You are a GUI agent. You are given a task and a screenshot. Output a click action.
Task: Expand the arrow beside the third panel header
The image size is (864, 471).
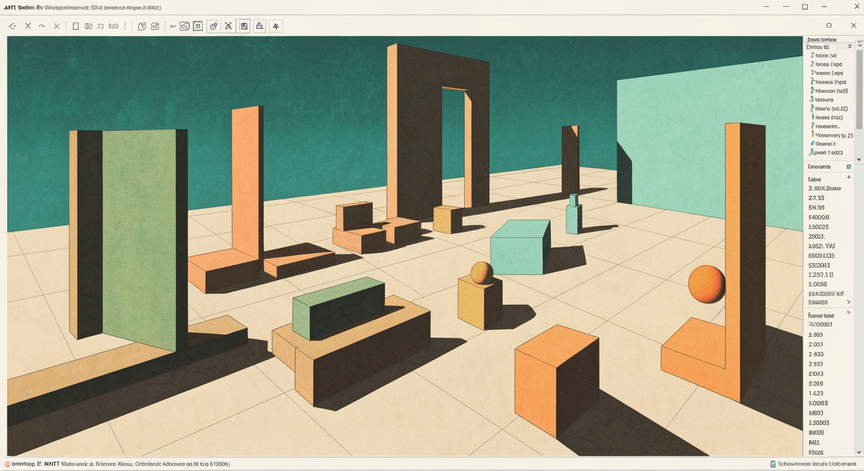[848, 312]
